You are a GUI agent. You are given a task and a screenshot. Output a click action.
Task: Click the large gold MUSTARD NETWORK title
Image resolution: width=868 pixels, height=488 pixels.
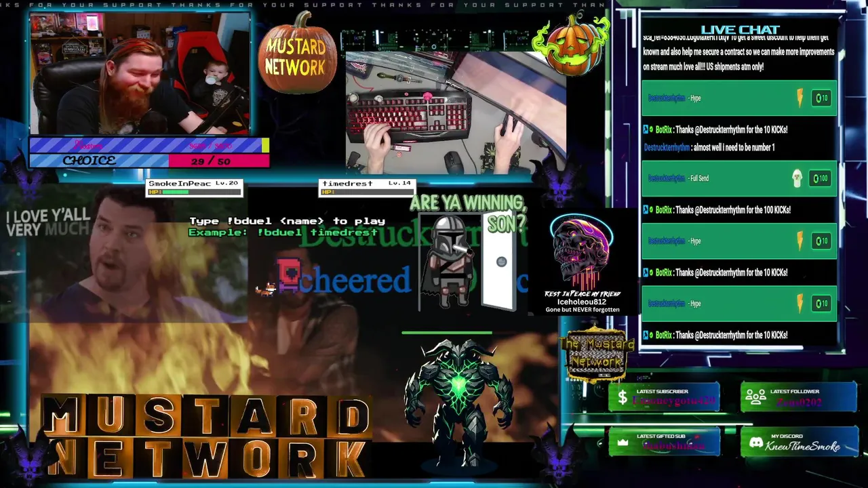pos(208,436)
